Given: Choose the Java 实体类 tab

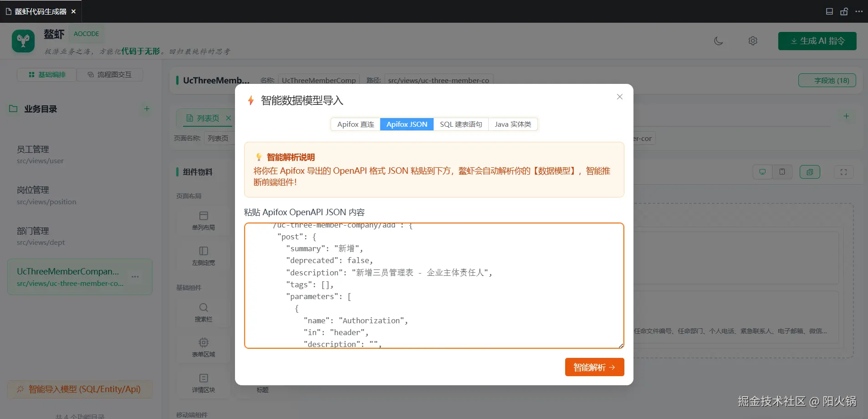Looking at the screenshot, I should pyautogui.click(x=513, y=124).
